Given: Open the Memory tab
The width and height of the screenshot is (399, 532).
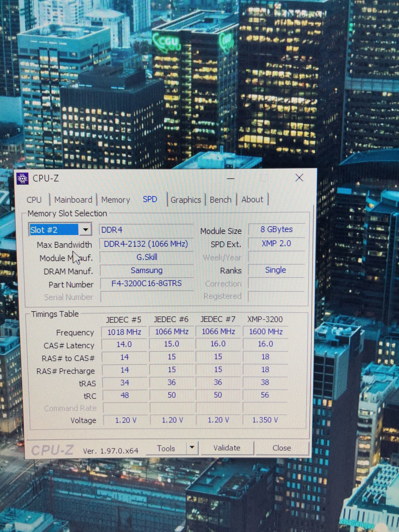Looking at the screenshot, I should click(115, 200).
